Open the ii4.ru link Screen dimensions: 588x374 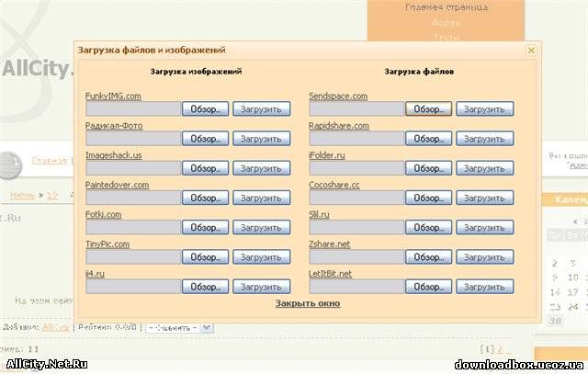(x=95, y=274)
